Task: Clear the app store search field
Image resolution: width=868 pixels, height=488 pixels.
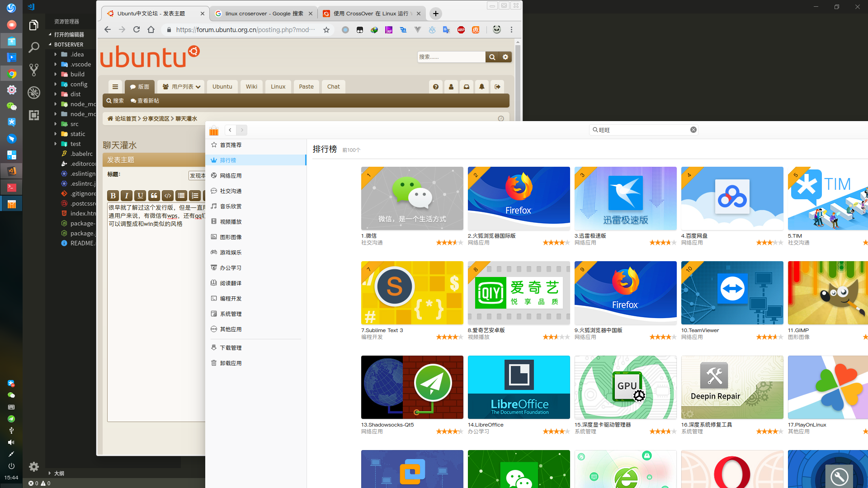Action: [x=693, y=130]
